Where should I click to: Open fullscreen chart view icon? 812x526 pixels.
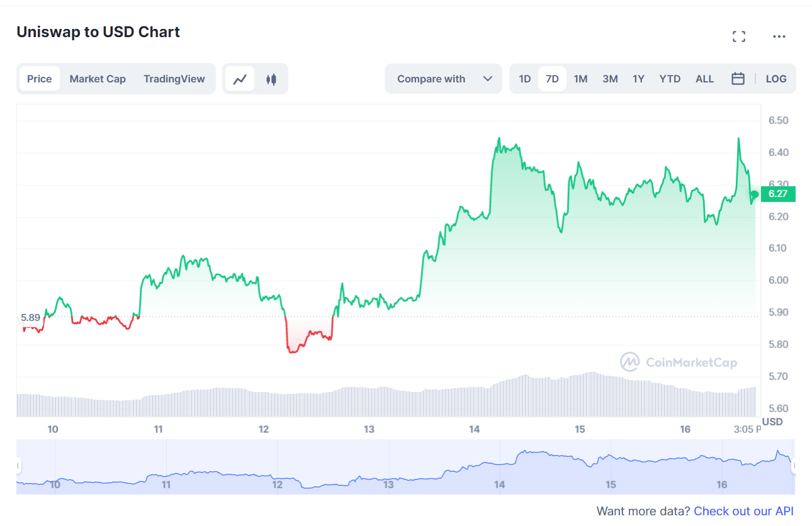739,36
